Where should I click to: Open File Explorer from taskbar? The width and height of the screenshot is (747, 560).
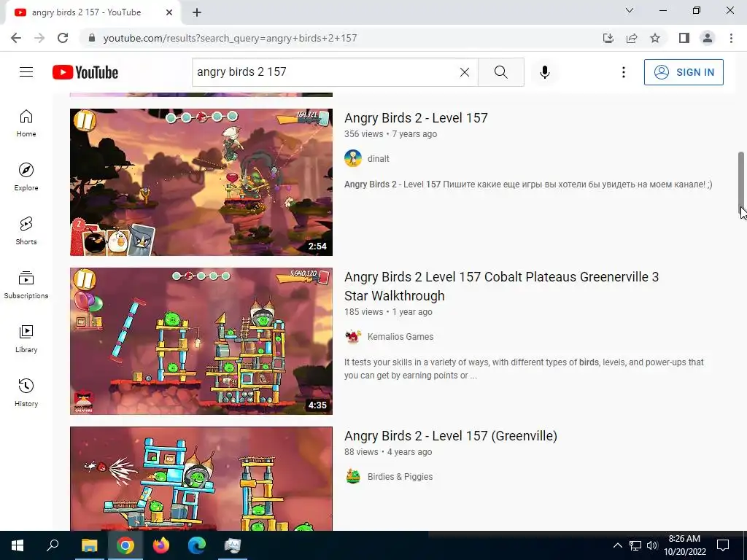(x=89, y=545)
